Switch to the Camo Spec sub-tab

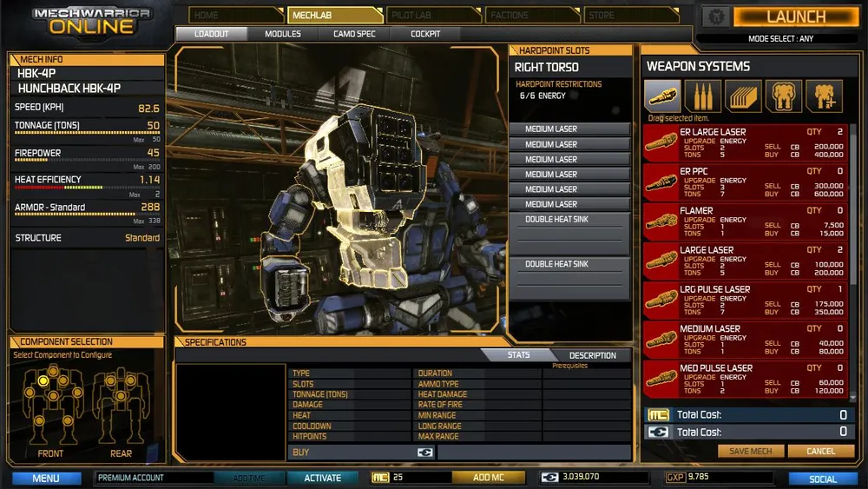[354, 34]
